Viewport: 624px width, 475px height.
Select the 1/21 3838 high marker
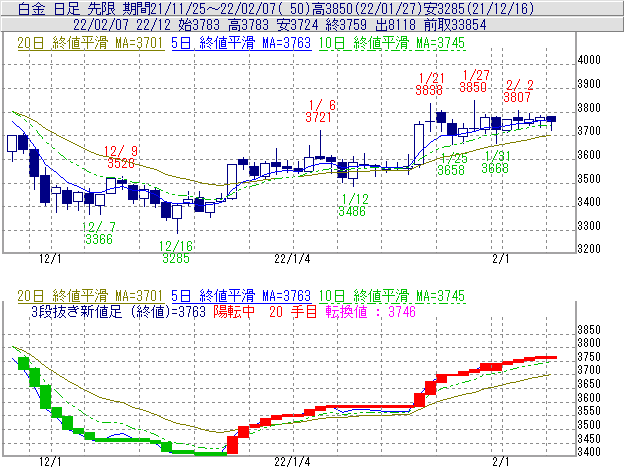(x=430, y=84)
